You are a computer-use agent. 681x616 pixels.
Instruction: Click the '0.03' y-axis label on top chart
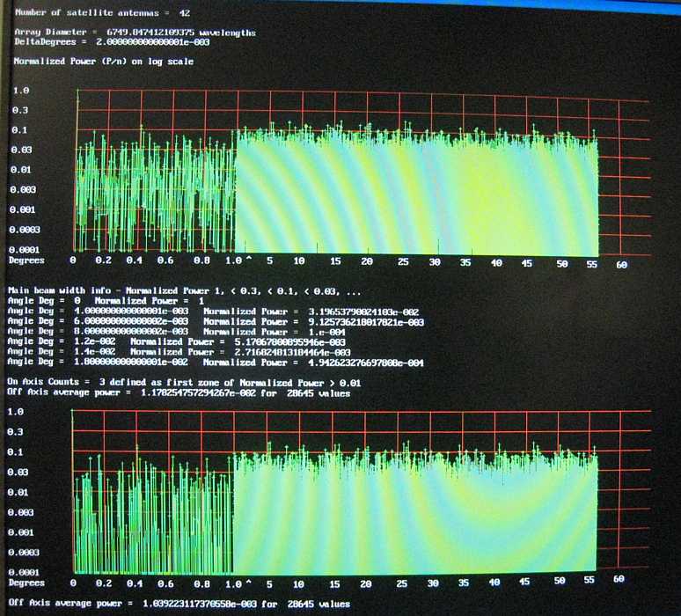coord(22,150)
